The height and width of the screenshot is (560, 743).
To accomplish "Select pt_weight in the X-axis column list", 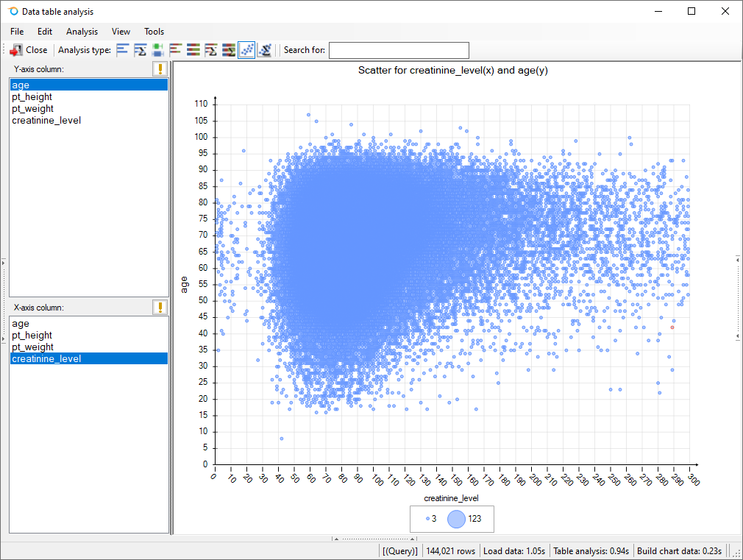I will click(x=32, y=347).
